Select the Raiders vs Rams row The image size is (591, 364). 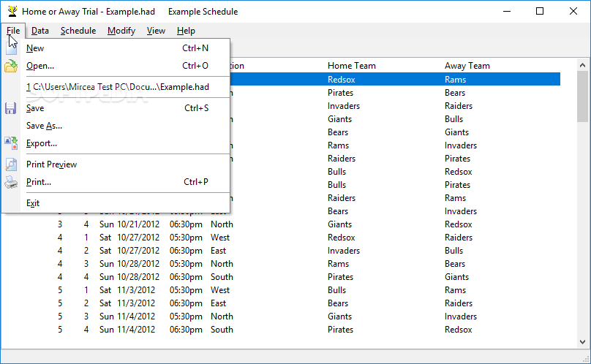[x=395, y=198]
